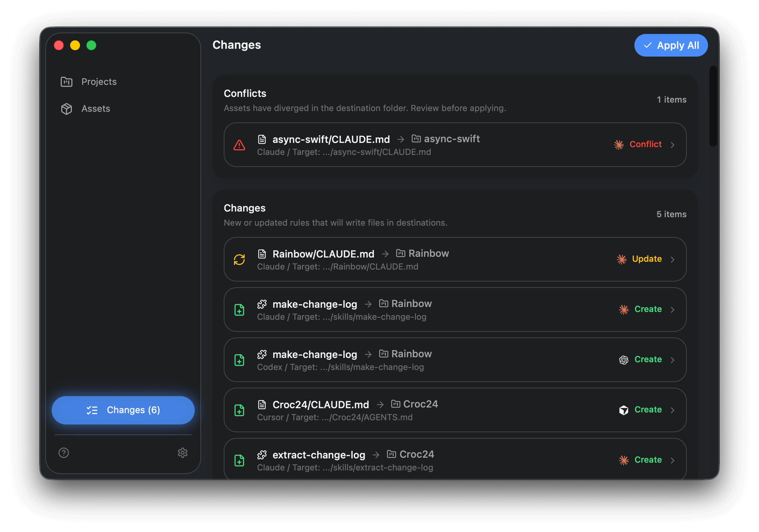The width and height of the screenshot is (759, 532).
Task: Open the Changes (6) panel button
Action: pyautogui.click(x=123, y=410)
